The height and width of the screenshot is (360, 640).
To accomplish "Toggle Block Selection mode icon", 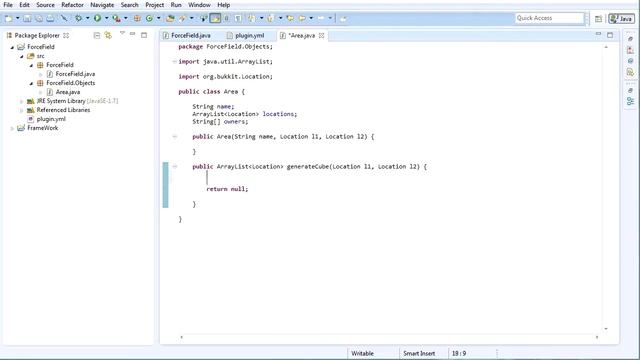I will pyautogui.click(x=227, y=18).
